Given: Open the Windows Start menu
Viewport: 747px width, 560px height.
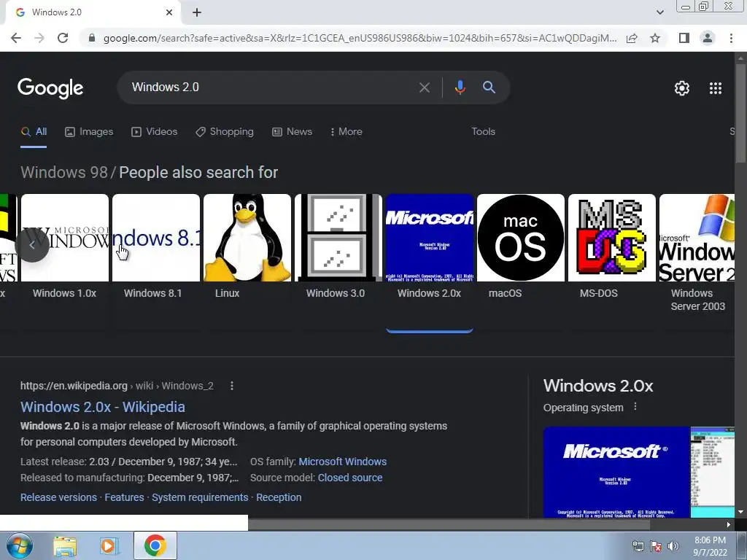Looking at the screenshot, I should coord(20,545).
